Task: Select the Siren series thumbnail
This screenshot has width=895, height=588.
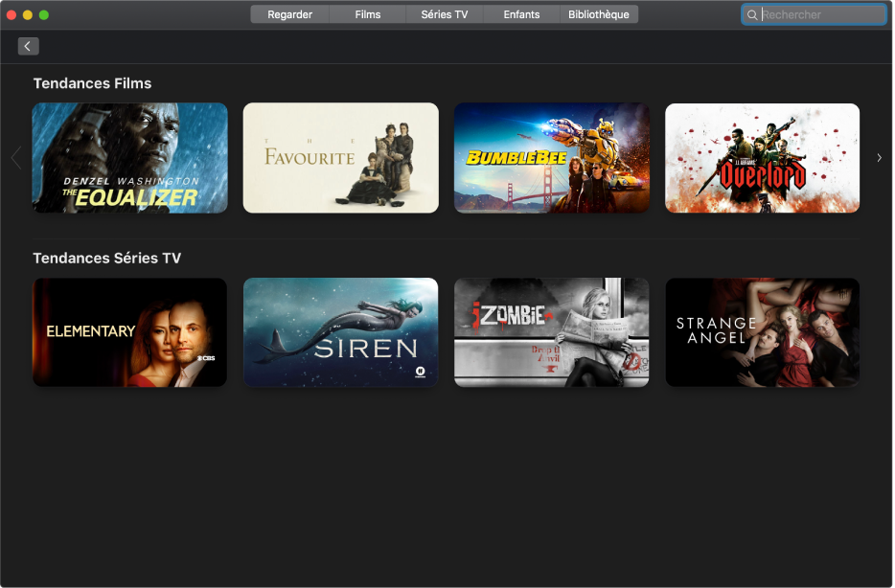Action: pyautogui.click(x=341, y=332)
